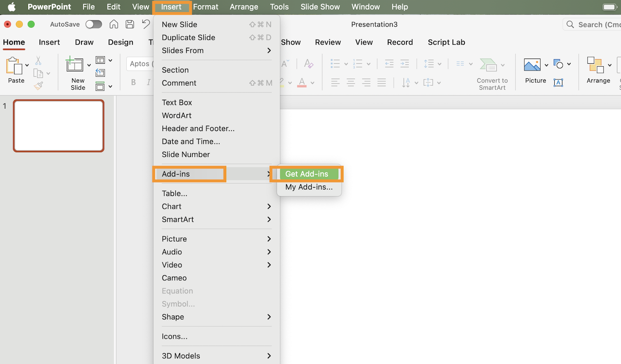Screen dimensions: 621x364
Task: Click the Text Box icon below Shapes
Action: (559, 82)
